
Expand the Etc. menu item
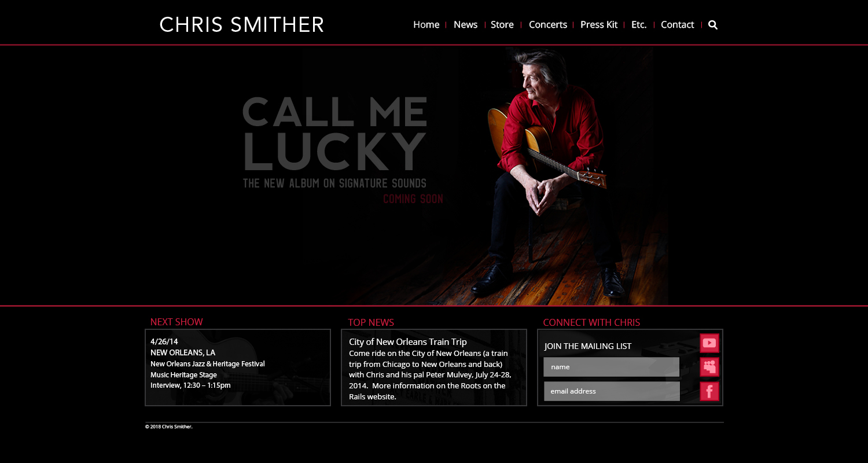tap(639, 24)
